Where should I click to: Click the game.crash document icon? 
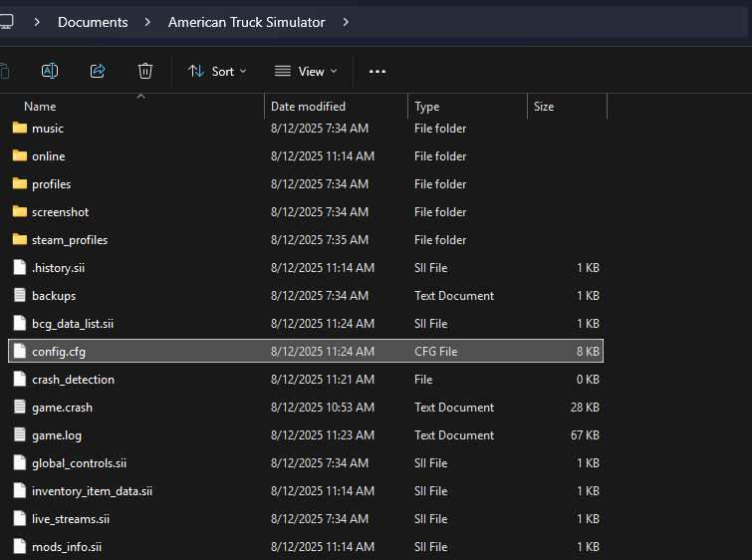[x=20, y=407]
